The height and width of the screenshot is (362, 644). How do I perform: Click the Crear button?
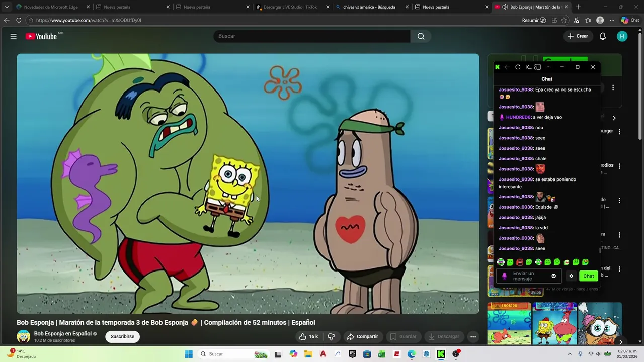pyautogui.click(x=578, y=36)
